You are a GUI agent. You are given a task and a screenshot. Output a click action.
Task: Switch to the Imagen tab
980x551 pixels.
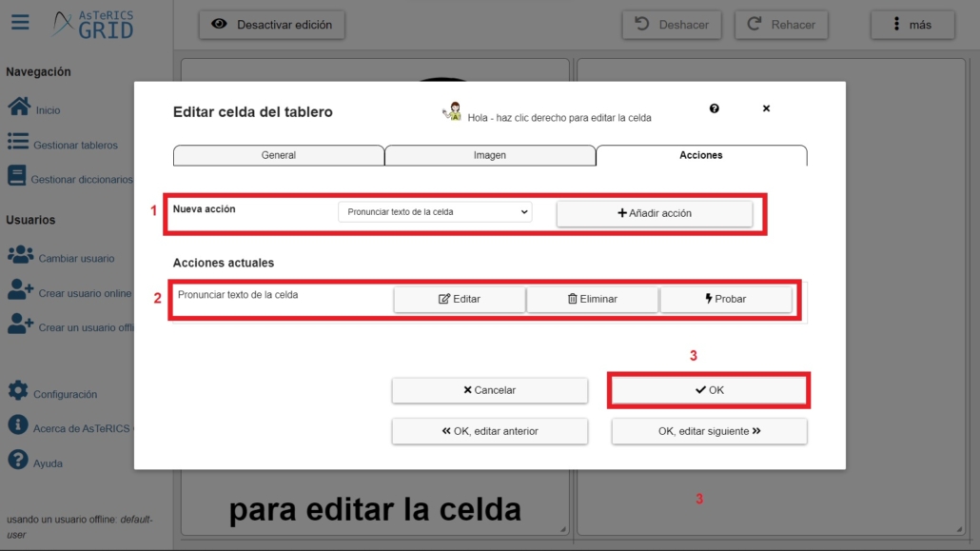point(489,155)
